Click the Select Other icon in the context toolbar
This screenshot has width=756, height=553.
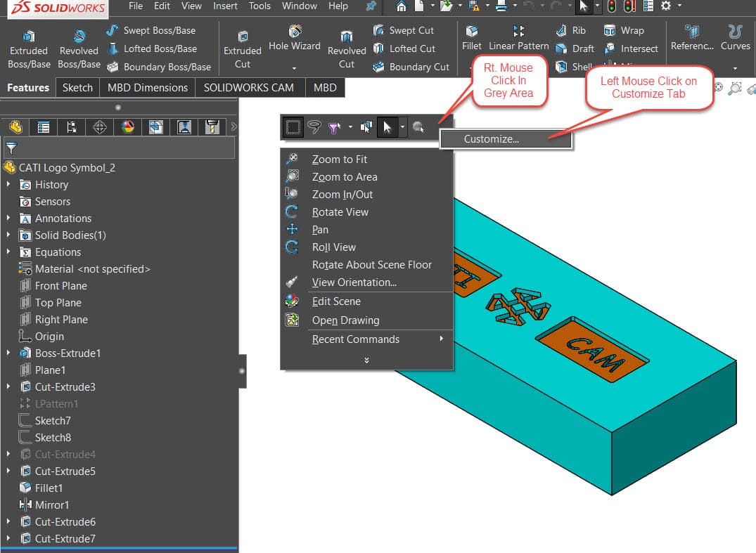coord(366,127)
